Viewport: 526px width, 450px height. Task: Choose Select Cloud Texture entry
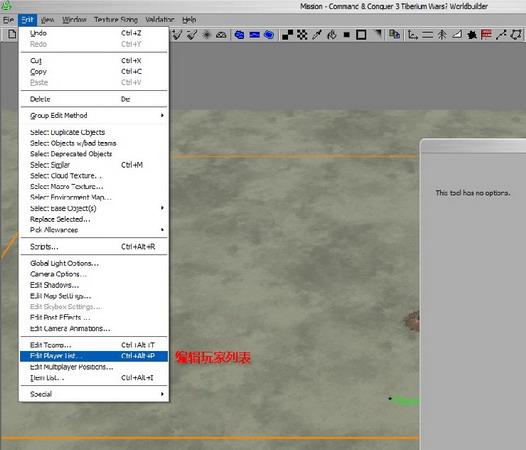[94, 176]
